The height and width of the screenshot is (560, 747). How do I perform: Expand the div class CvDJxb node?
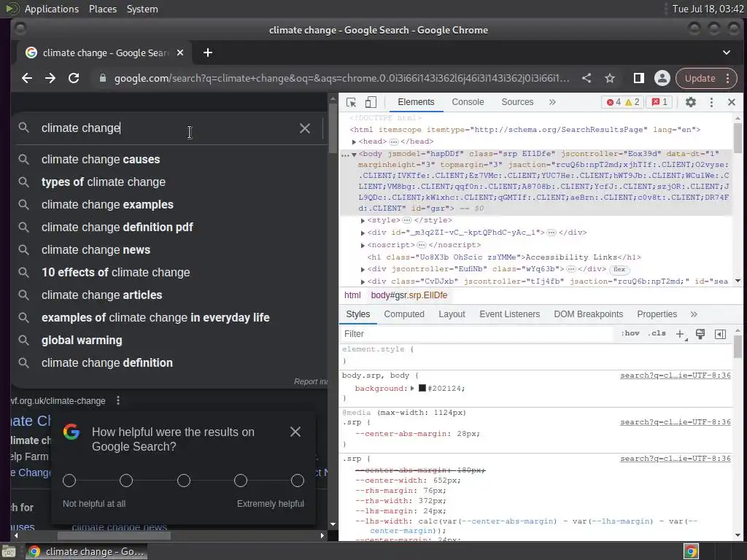pos(363,282)
